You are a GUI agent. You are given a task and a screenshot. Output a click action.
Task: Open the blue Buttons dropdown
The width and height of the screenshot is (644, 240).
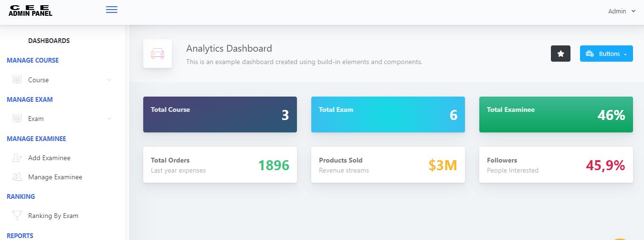point(606,54)
